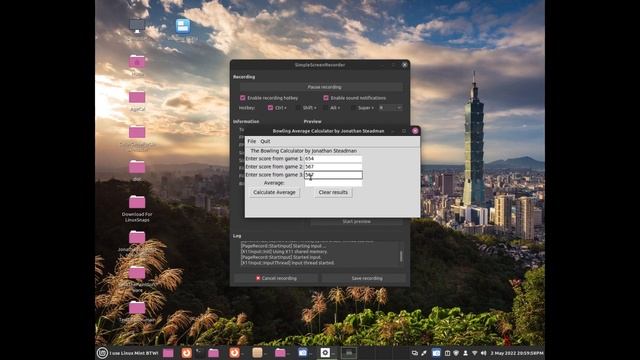Open the 'Download For LinuxSnaps' desktop folder
The width and height of the screenshot is (640, 360).
pyautogui.click(x=137, y=202)
